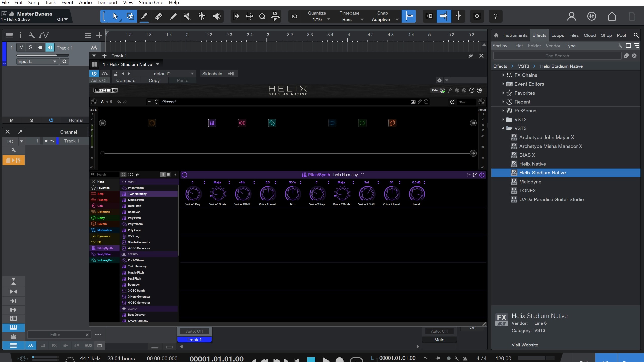Bypass the Twin Harmony block

tap(482, 175)
